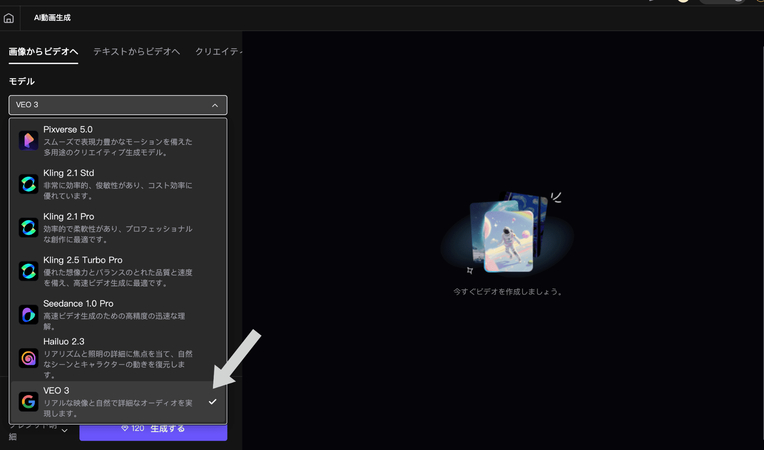Click the home icon in top bar
Viewport: 764px width, 450px height.
pyautogui.click(x=9, y=18)
